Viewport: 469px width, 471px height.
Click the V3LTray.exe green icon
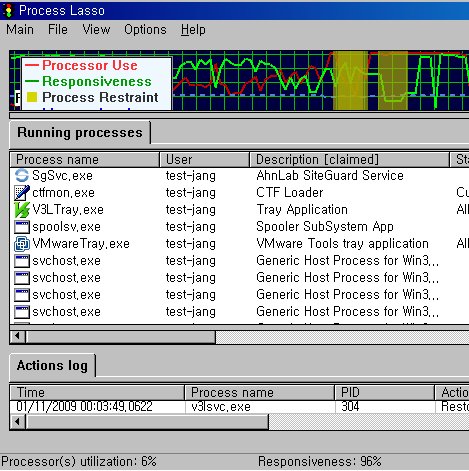(x=22, y=210)
